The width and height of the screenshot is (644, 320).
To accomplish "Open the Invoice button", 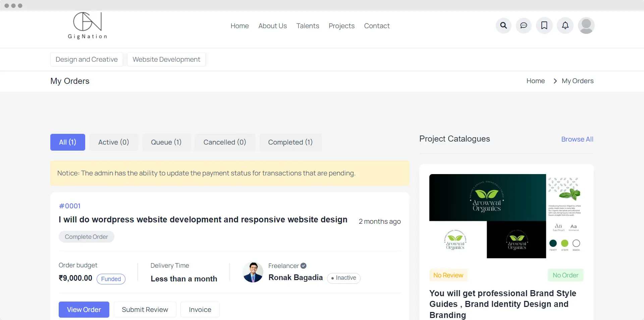I will point(200,310).
